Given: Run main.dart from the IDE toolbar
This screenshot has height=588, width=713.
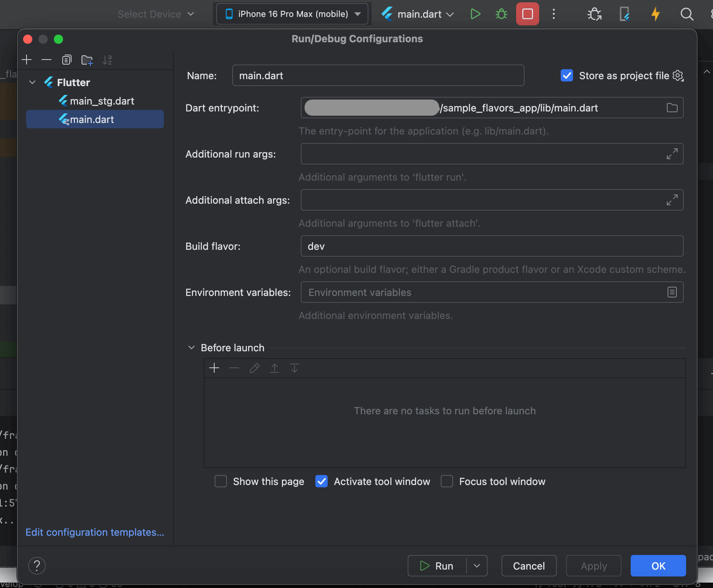Looking at the screenshot, I should [475, 14].
